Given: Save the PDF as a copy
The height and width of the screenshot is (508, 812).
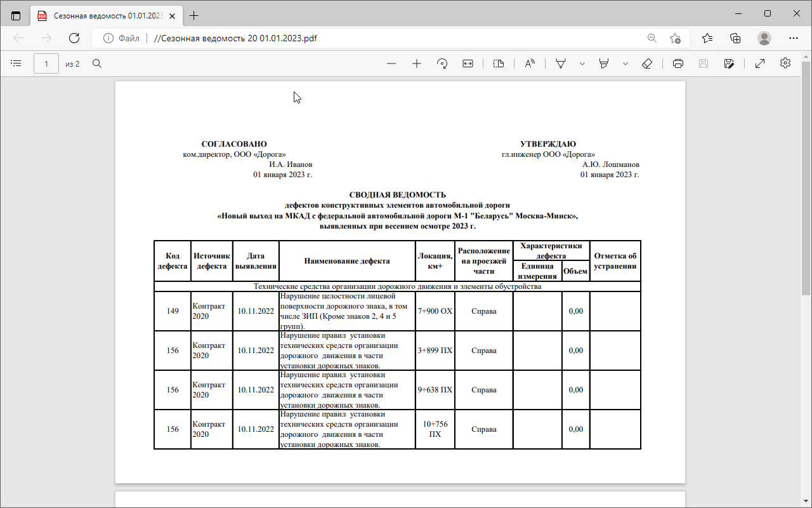Looking at the screenshot, I should pos(729,63).
